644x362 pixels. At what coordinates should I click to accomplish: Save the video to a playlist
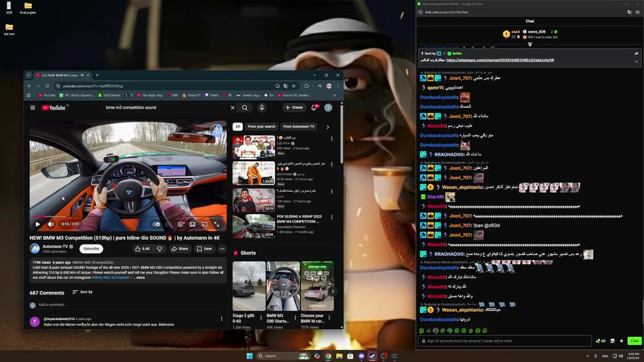pos(204,249)
